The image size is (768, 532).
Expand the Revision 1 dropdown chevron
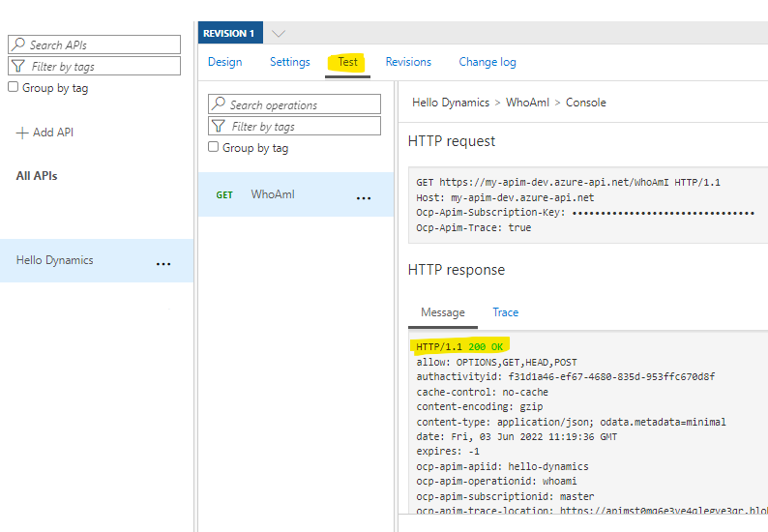pos(279,34)
